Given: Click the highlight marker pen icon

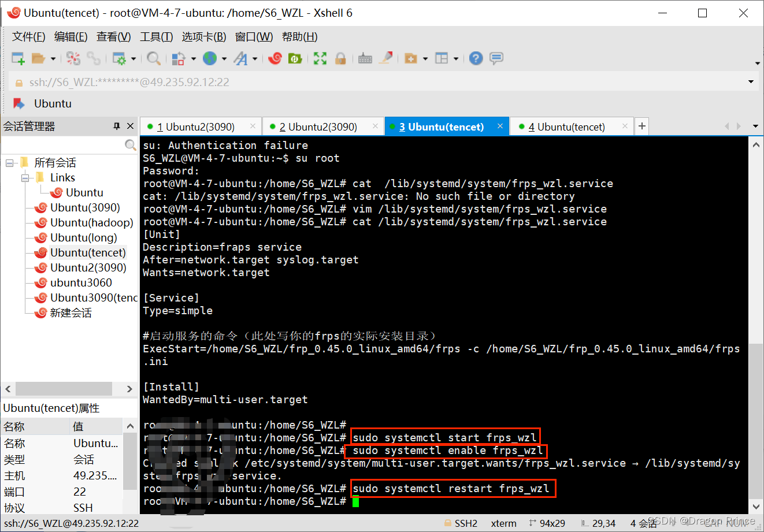Looking at the screenshot, I should (386, 58).
